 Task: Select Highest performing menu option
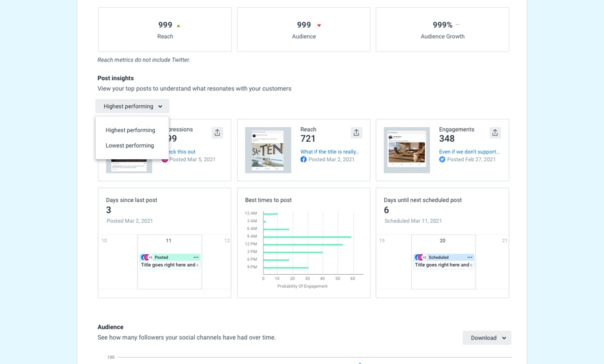tap(130, 130)
